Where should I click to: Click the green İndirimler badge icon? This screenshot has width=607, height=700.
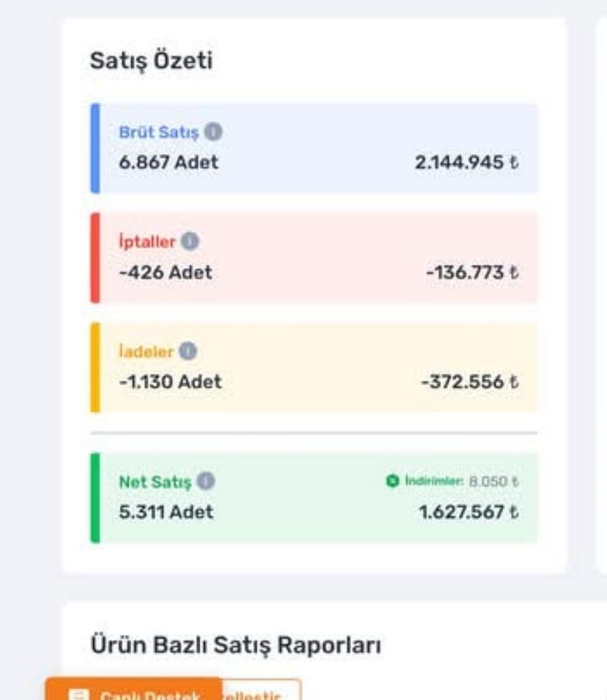click(393, 481)
